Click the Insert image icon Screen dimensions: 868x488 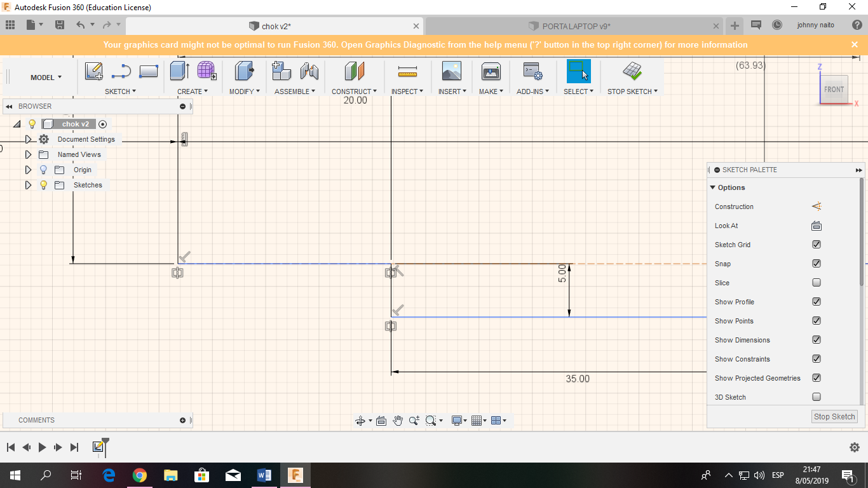point(452,71)
